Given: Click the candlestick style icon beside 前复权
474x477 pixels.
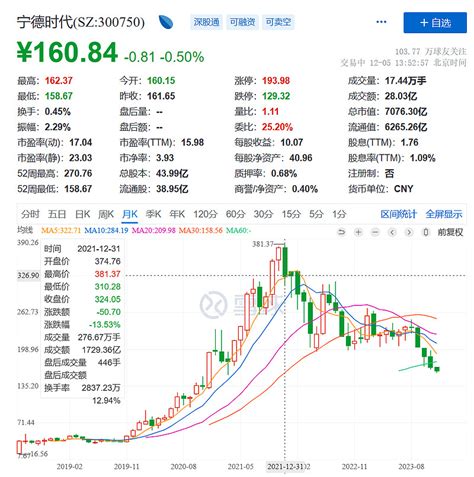Looking at the screenshot, I should click(x=426, y=232).
